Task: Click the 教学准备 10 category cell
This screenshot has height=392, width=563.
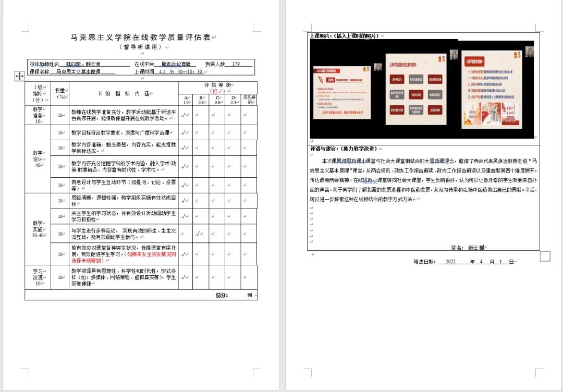Action: point(38,115)
